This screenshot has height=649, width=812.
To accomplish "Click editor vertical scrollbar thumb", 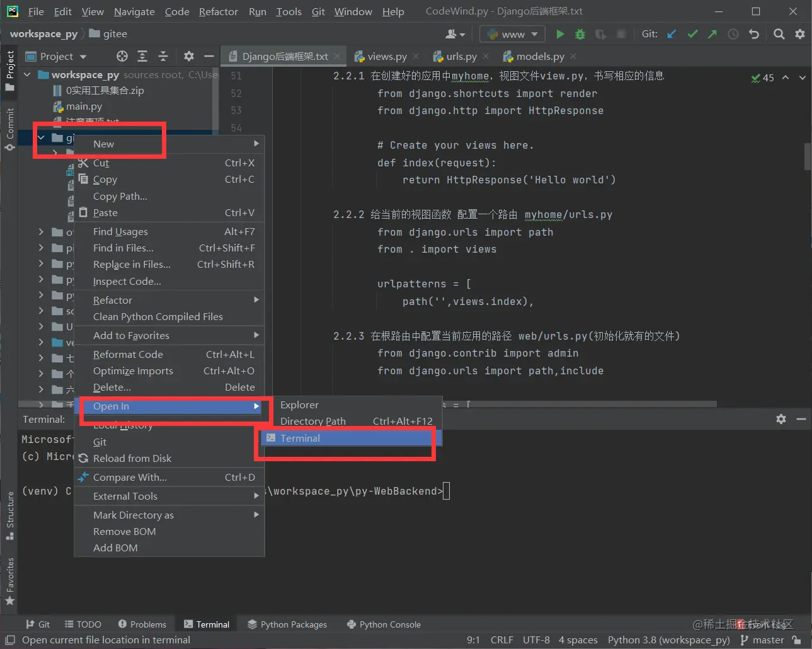I will 807,157.
